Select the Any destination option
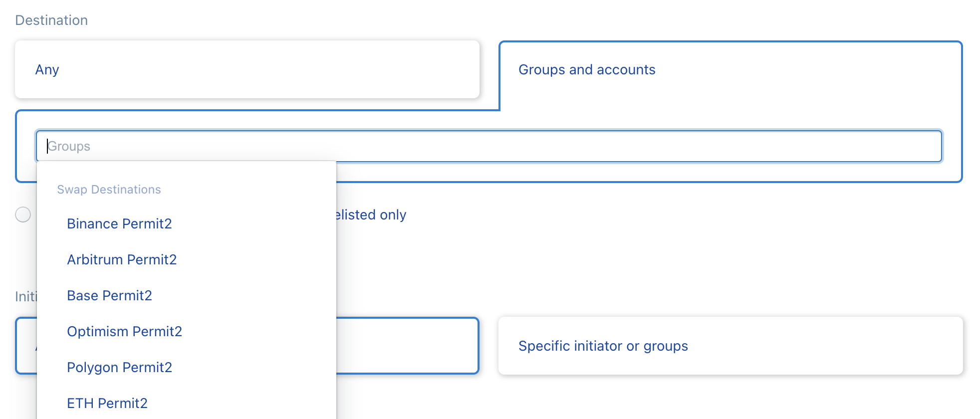This screenshot has height=419, width=980. (247, 69)
